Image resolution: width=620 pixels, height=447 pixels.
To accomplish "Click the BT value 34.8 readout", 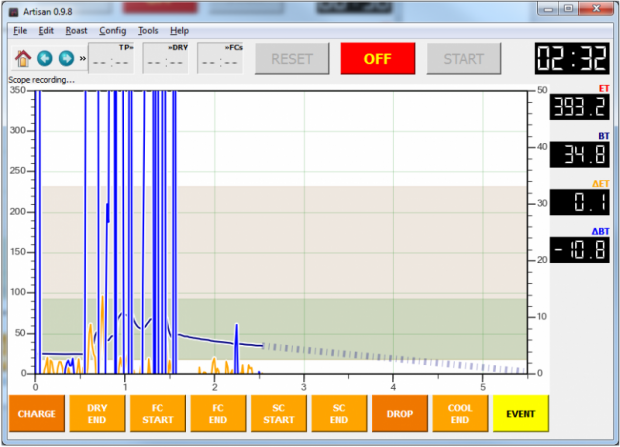I will click(x=579, y=155).
